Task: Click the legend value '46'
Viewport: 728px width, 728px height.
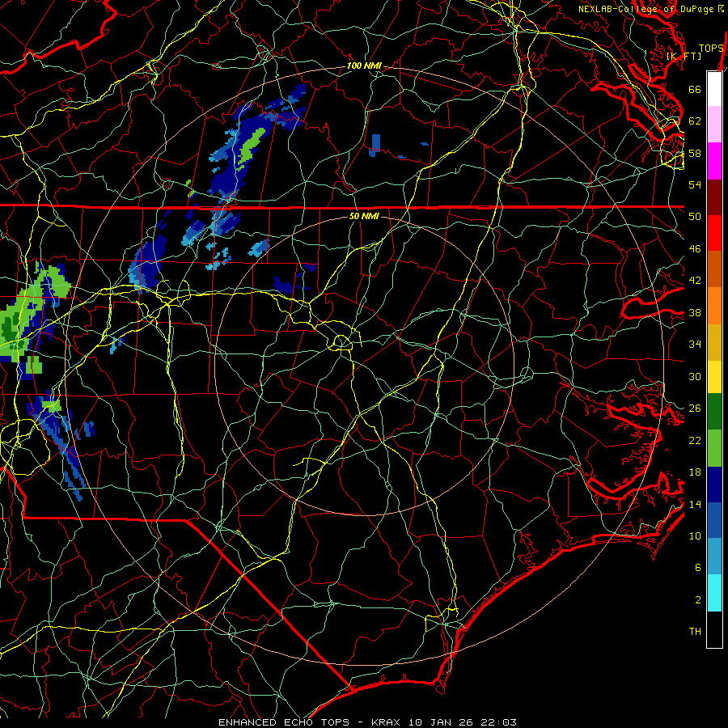Action: tap(695, 249)
